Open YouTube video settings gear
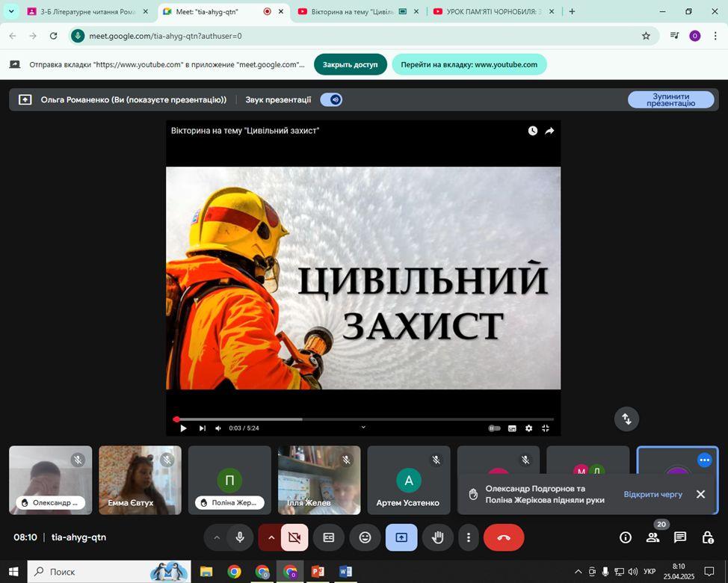The height and width of the screenshot is (583, 728). click(x=529, y=428)
